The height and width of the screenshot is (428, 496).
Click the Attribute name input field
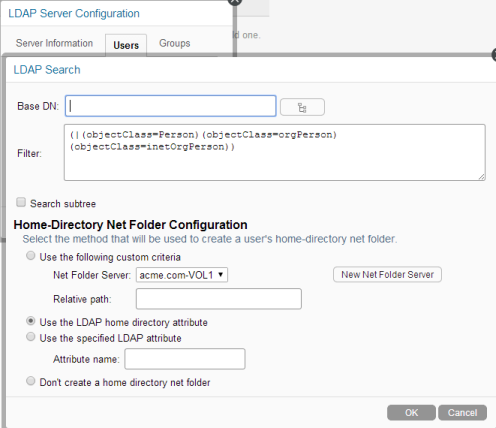[x=185, y=359]
